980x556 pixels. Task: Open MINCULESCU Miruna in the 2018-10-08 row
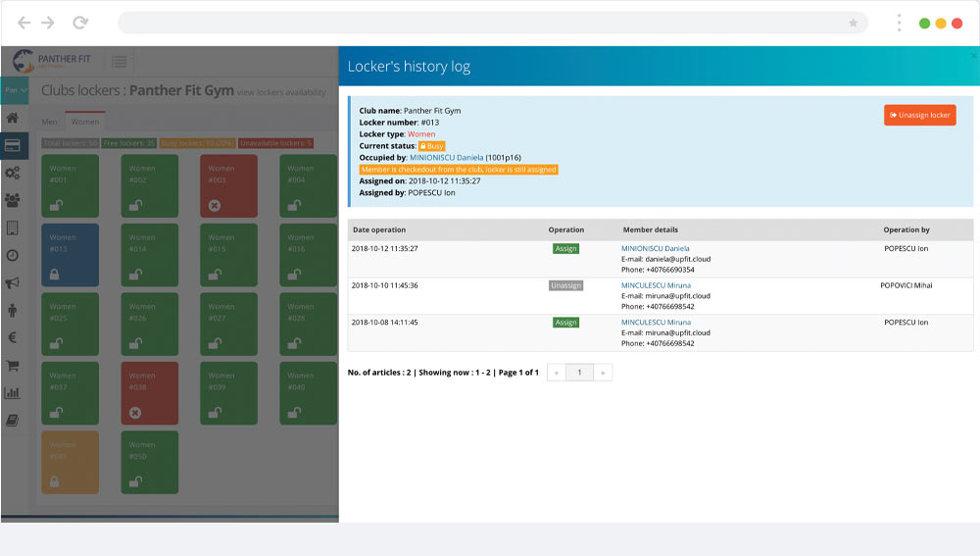(656, 322)
